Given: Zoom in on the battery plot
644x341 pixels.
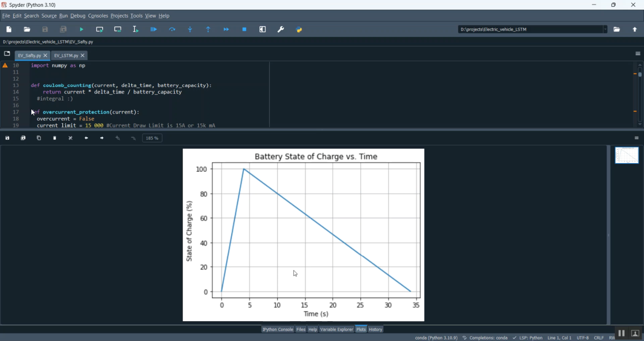Looking at the screenshot, I should [117, 138].
